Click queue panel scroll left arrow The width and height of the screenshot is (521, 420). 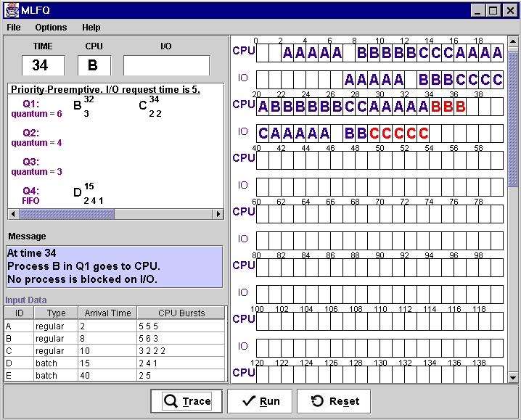(x=13, y=214)
